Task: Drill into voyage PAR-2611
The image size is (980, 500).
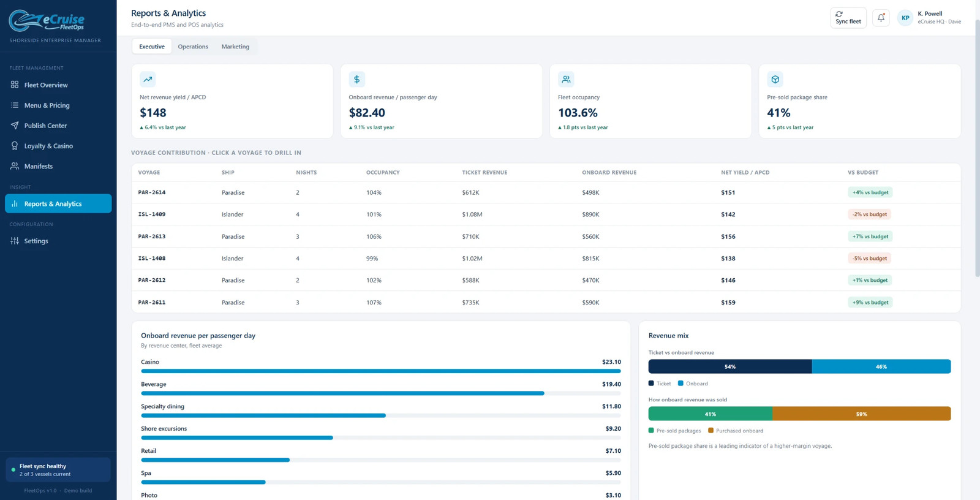Action: (546, 302)
